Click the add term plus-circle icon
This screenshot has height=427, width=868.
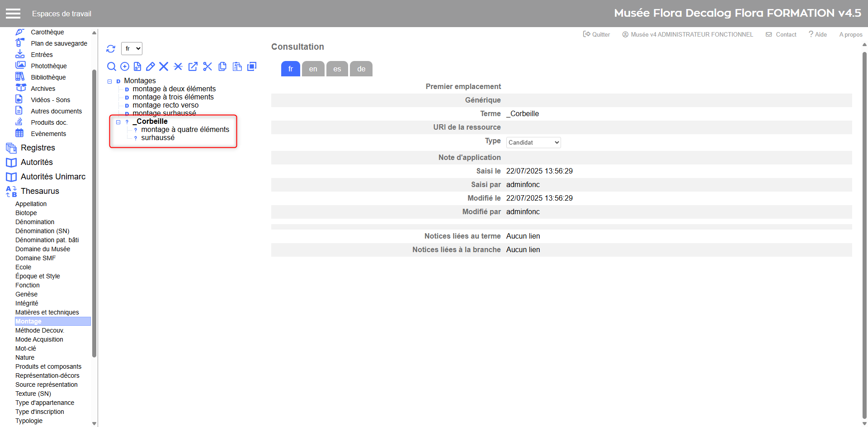click(125, 67)
